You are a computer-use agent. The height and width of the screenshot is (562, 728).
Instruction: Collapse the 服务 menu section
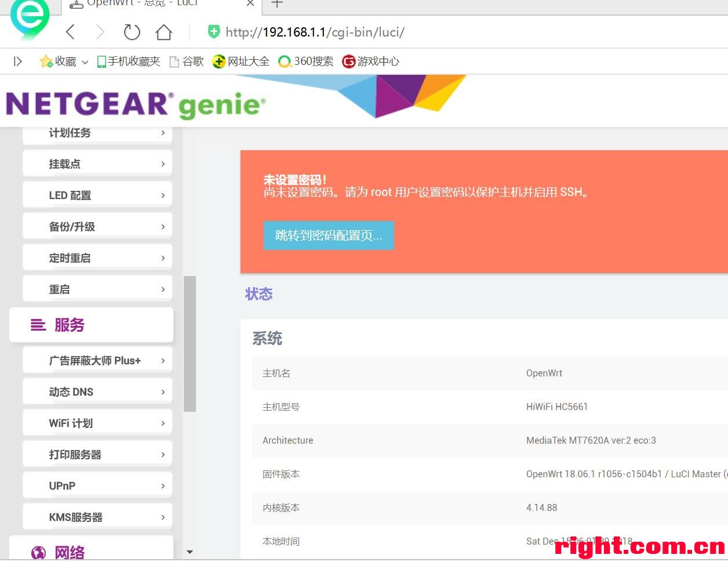point(91,325)
